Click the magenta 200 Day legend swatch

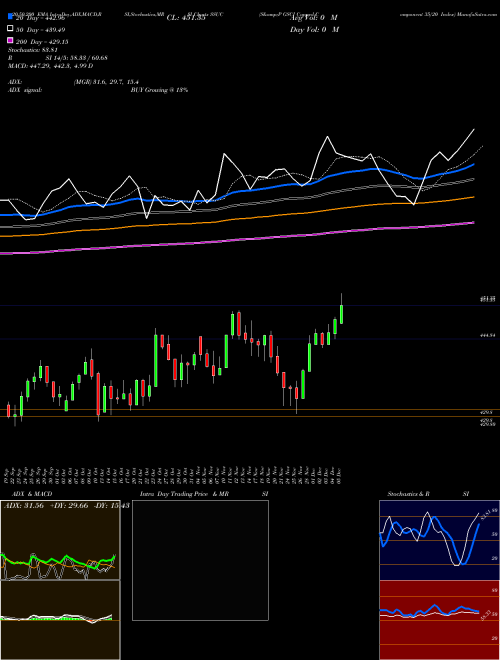coord(10,40)
